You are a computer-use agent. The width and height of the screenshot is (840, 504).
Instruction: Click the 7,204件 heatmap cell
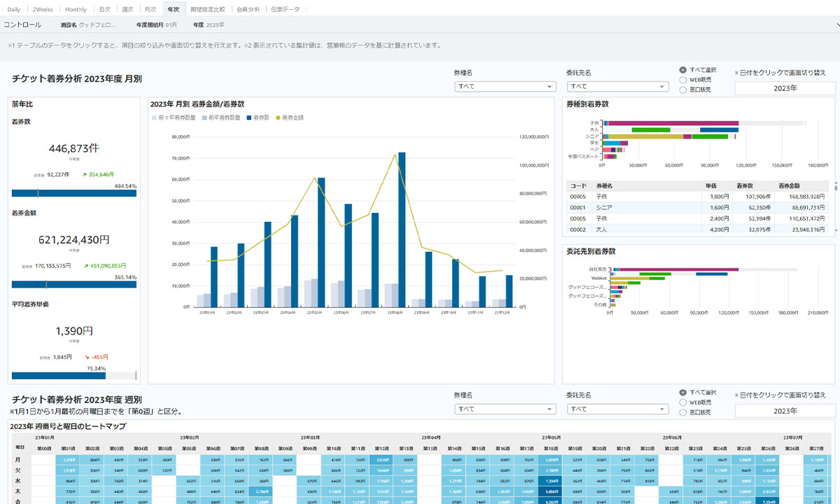(x=551, y=482)
